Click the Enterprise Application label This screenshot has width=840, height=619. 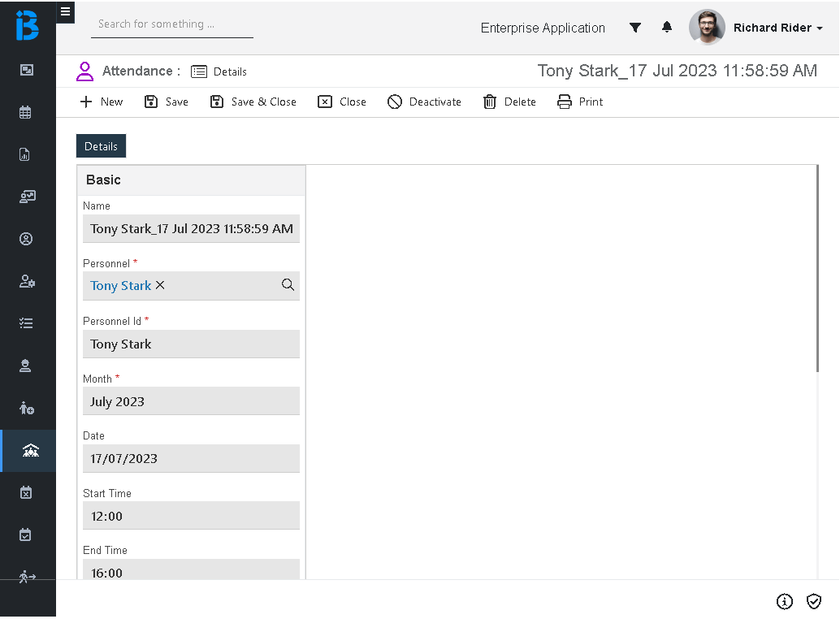point(543,28)
